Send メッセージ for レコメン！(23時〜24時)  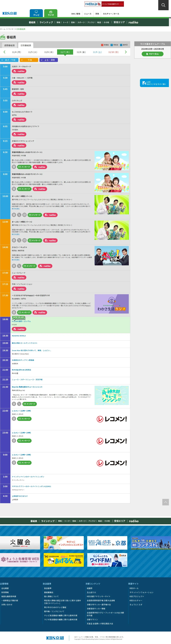pos(24,441)
